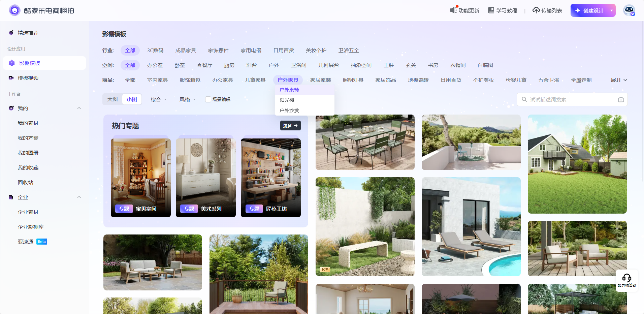The width and height of the screenshot is (644, 314).
Task: Open green outdoor dining table template
Action: (x=365, y=143)
